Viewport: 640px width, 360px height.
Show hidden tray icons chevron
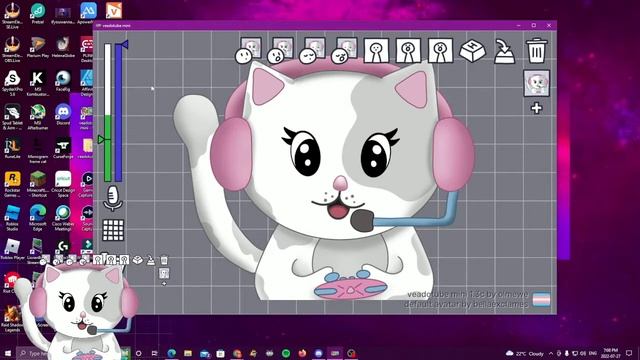[x=551, y=353]
